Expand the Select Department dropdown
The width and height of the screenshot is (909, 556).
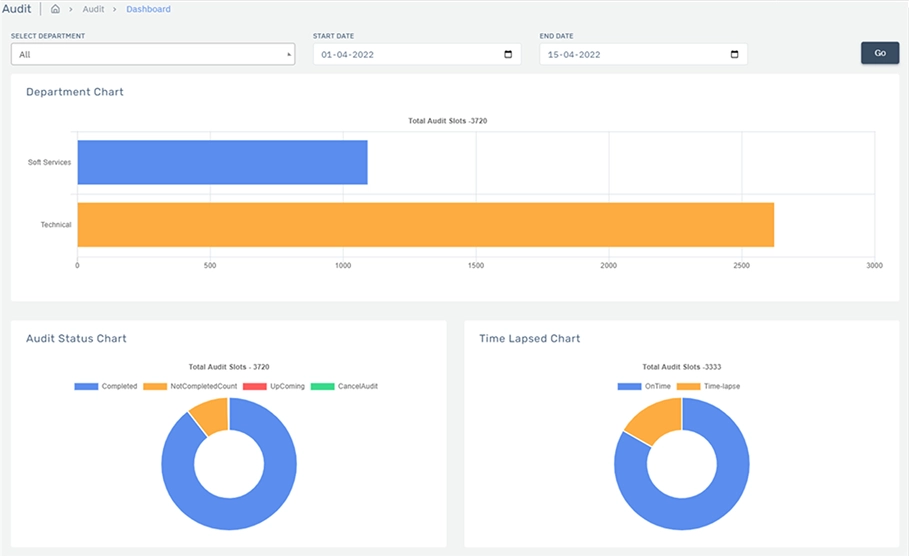tap(153, 54)
